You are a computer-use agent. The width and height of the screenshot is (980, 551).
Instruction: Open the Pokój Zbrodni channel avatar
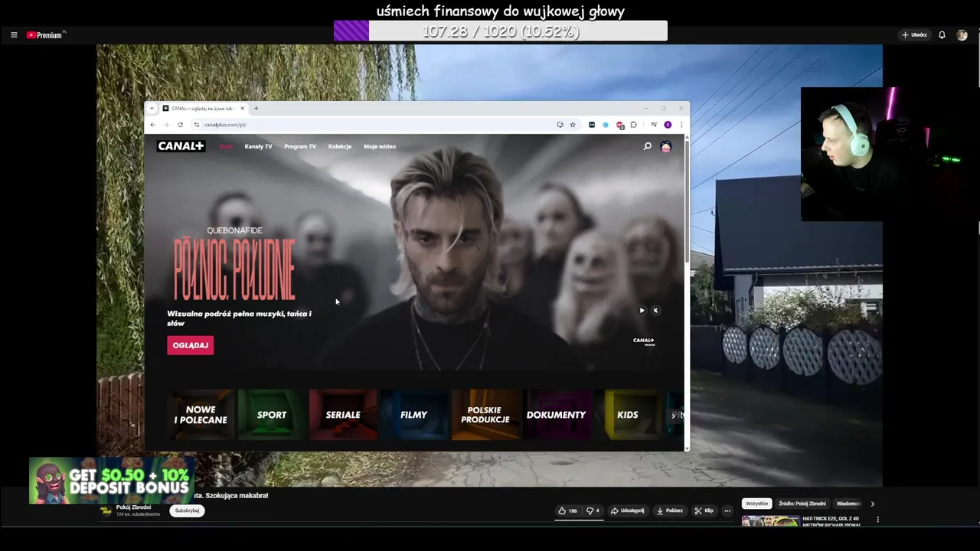pyautogui.click(x=106, y=511)
